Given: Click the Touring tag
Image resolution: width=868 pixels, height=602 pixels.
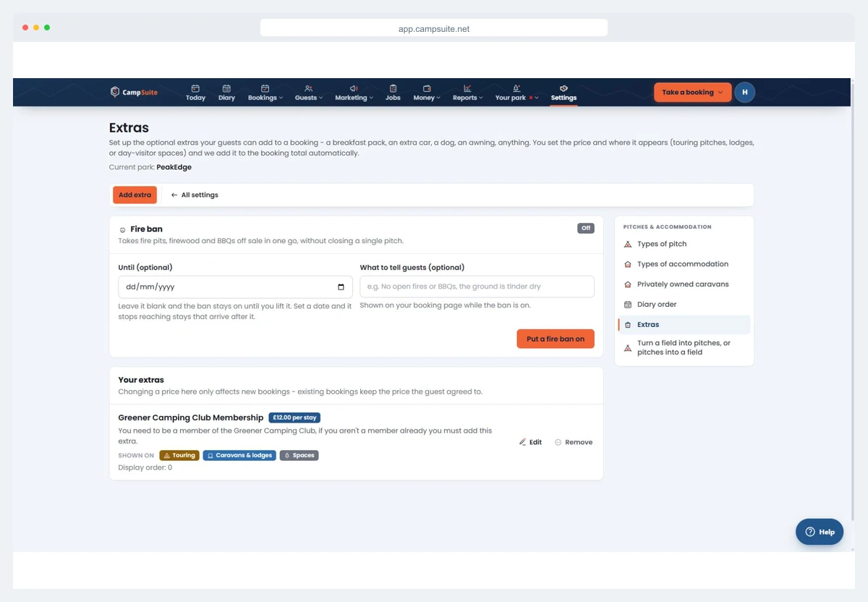Looking at the screenshot, I should tap(179, 456).
